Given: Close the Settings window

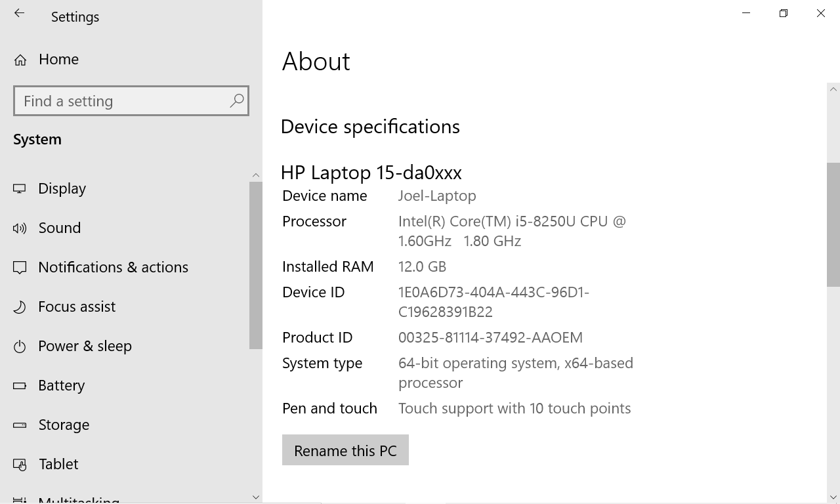Looking at the screenshot, I should pos(821,13).
